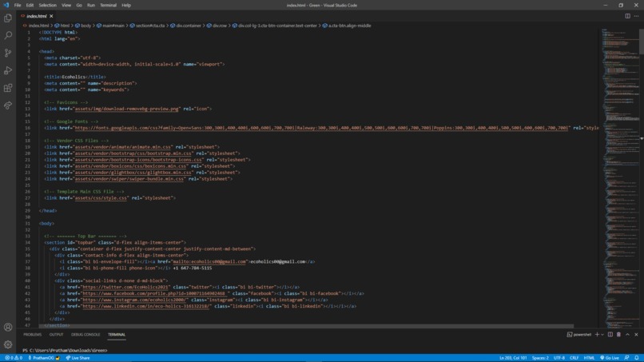This screenshot has height=362, width=644.
Task: Open the View menu
Action: (66, 6)
